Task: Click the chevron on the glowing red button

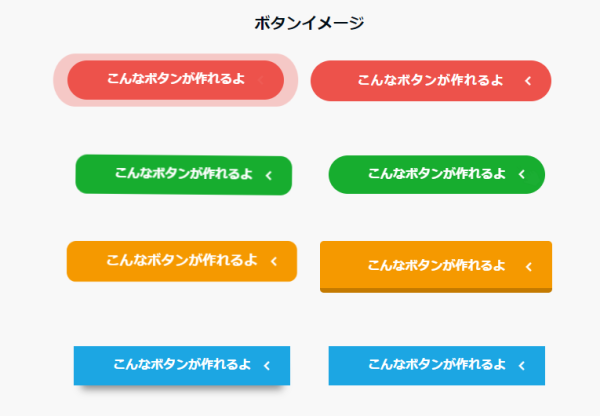Action: point(260,80)
